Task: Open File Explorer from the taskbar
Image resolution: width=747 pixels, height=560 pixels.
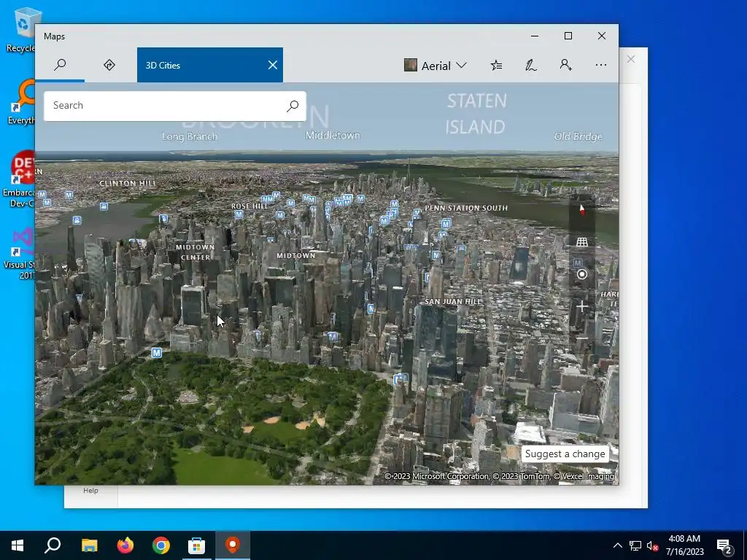Action: pyautogui.click(x=89, y=545)
